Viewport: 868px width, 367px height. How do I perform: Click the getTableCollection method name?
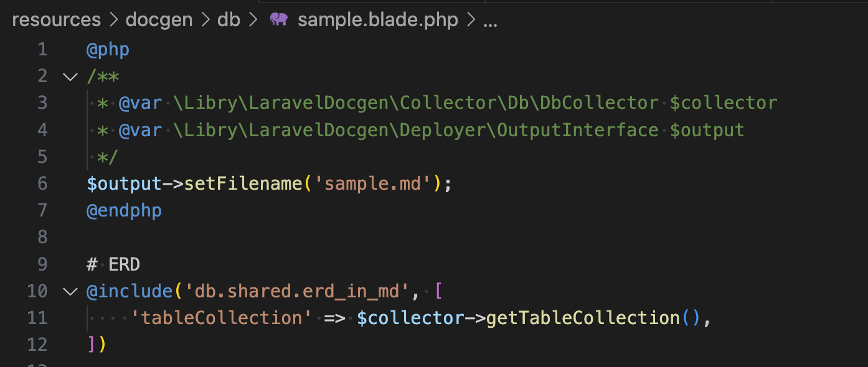coord(582,318)
